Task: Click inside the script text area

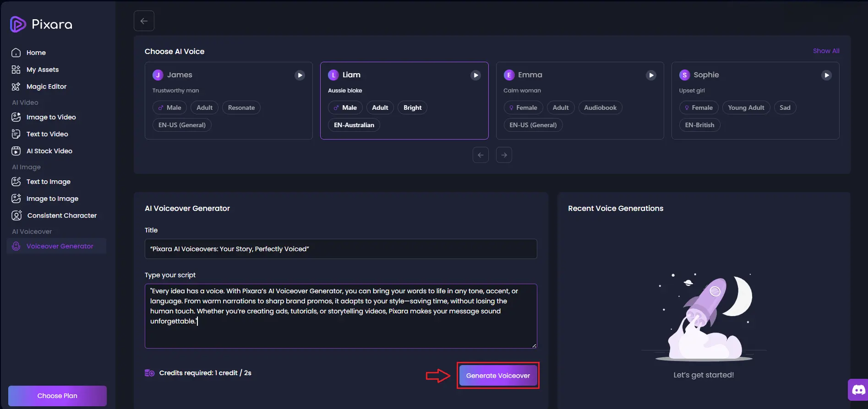Action: point(341,316)
